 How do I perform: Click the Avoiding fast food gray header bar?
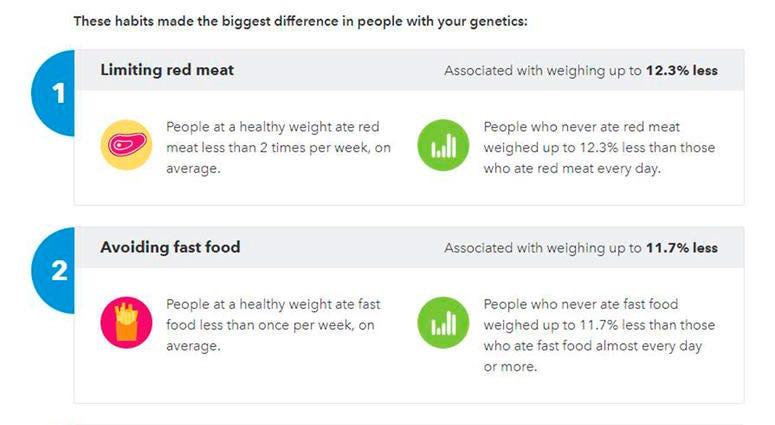(409, 247)
